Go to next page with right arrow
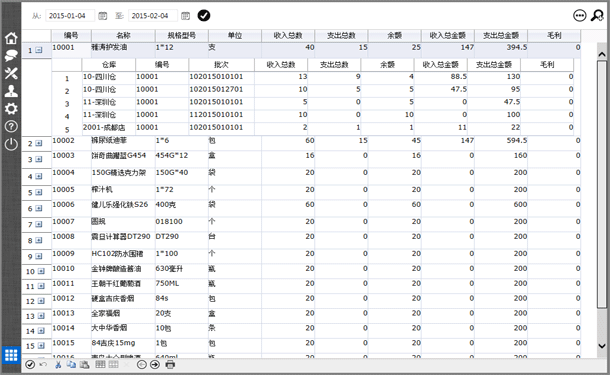Image resolution: width=610 pixels, height=375 pixels. pyautogui.click(x=155, y=364)
